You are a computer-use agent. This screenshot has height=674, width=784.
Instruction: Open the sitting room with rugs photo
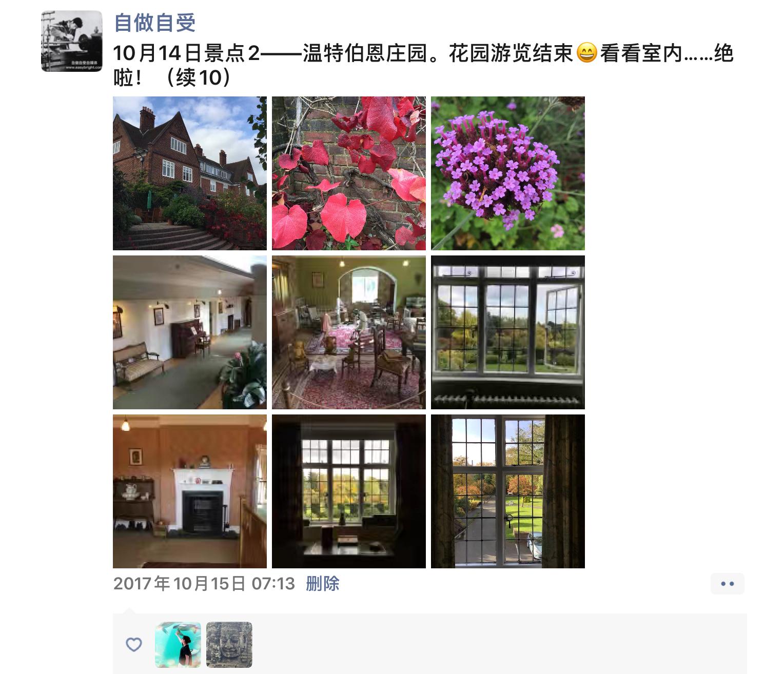(x=349, y=332)
